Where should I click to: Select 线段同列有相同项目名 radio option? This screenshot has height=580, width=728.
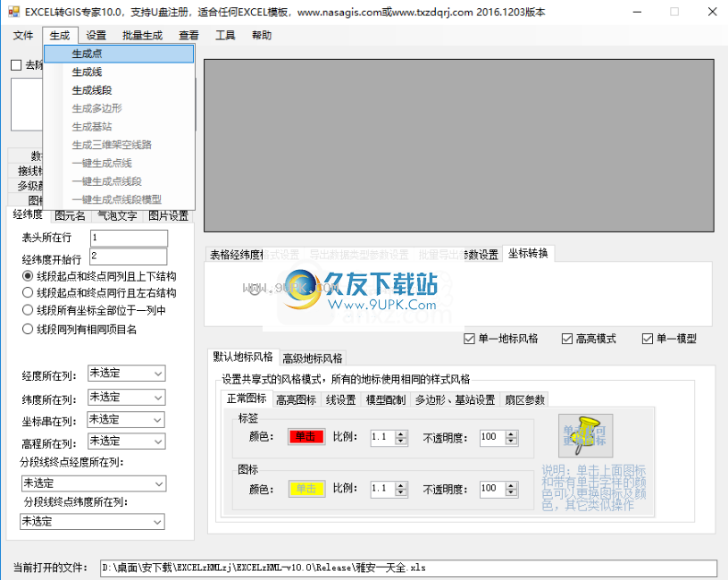(x=28, y=329)
